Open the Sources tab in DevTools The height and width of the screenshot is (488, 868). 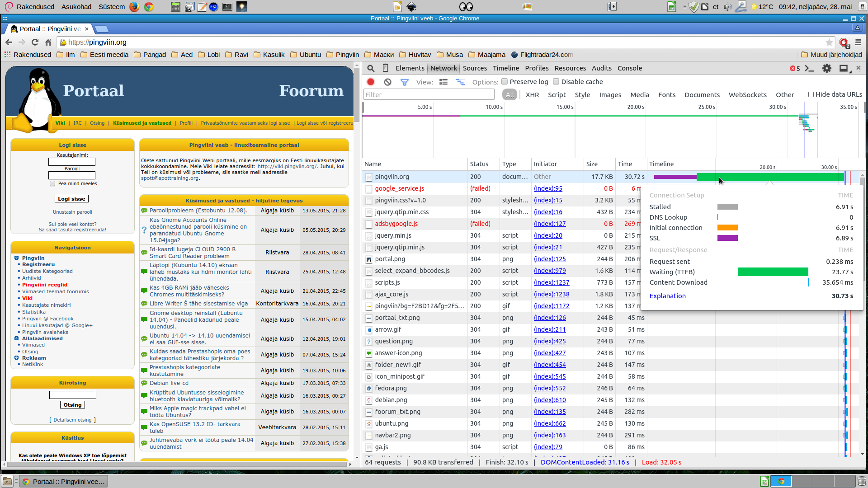click(475, 68)
